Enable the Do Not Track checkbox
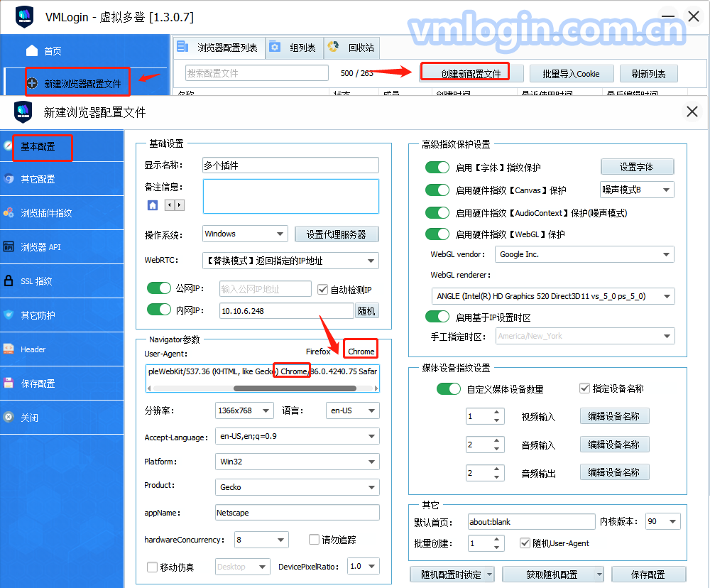 pos(315,540)
